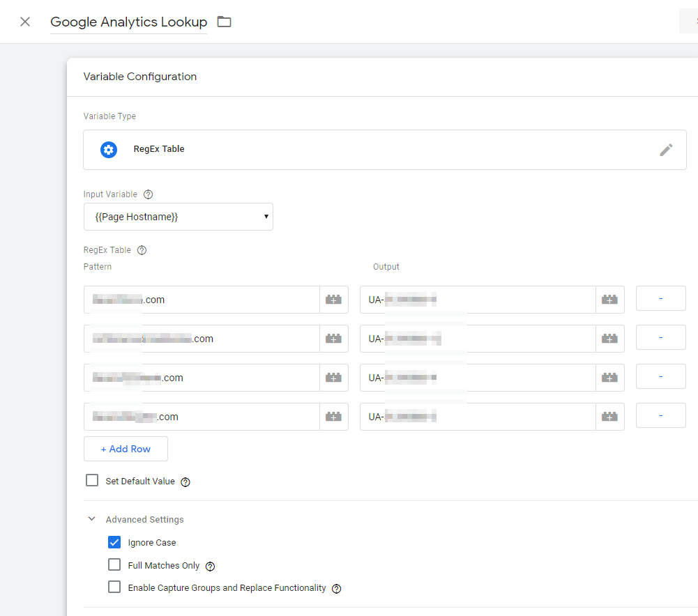Open Set Default Value help icon
The image size is (698, 616).
click(185, 482)
